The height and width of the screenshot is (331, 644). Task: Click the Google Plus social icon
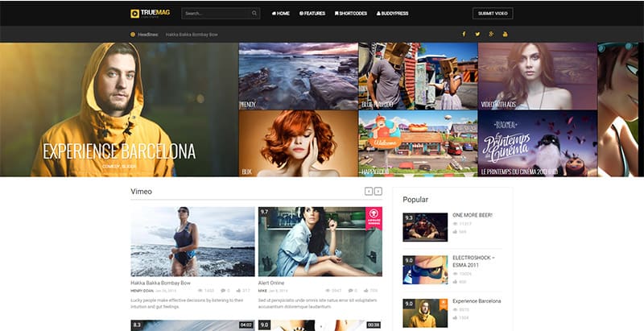[491, 34]
